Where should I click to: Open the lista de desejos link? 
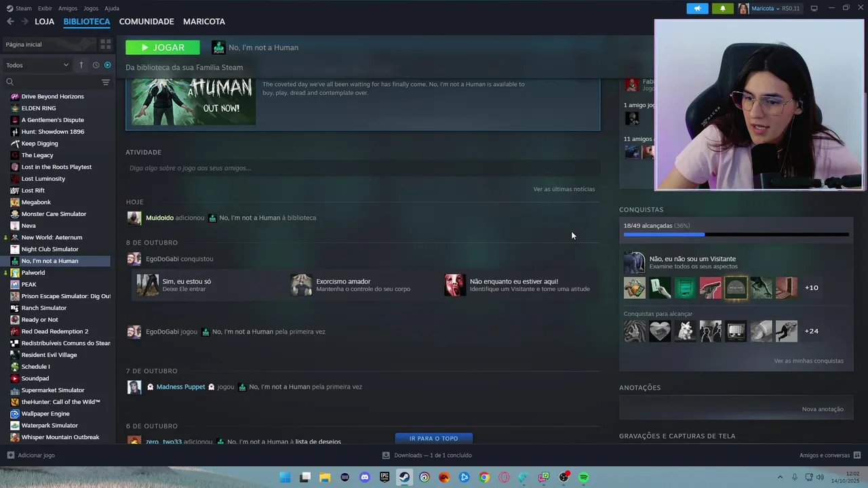coord(318,442)
